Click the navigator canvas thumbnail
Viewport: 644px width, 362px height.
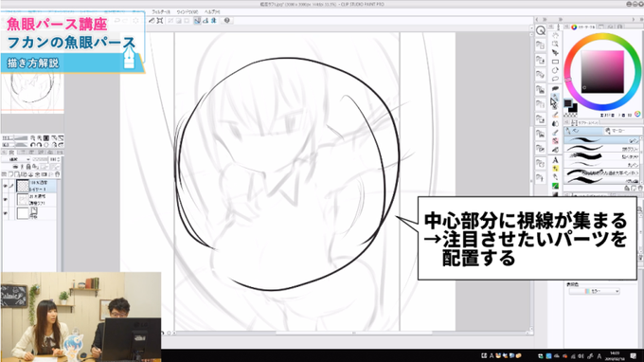click(x=32, y=93)
